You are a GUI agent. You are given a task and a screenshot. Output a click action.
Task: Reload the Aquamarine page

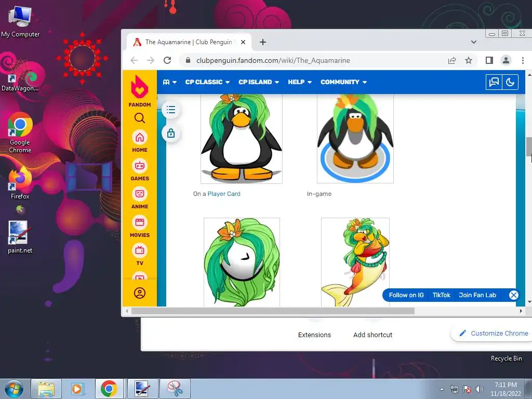tap(167, 60)
